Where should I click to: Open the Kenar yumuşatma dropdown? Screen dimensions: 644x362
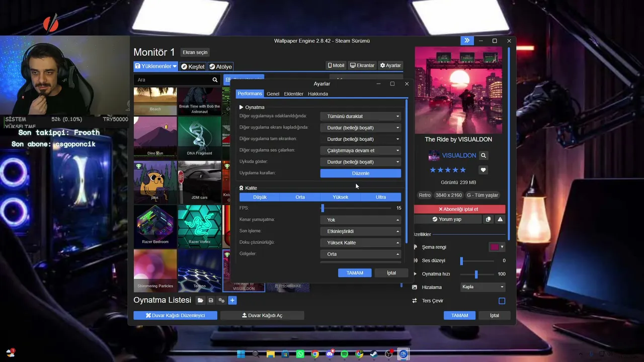coord(361,220)
